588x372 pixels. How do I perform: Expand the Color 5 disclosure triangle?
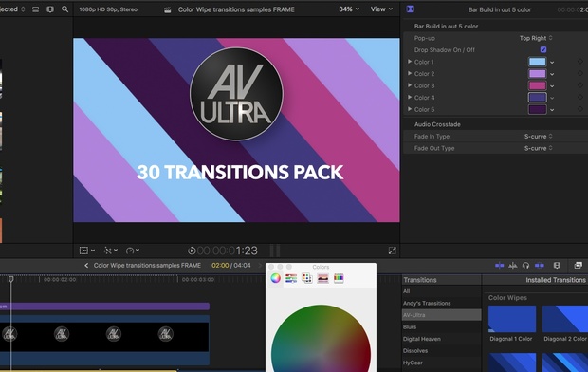point(410,109)
